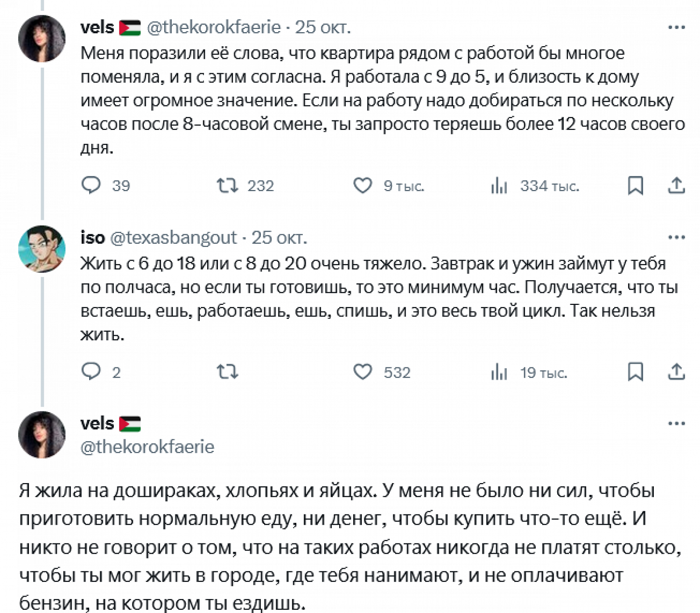Reply to iso's tweet
Image resolution: width=700 pixels, height=613 pixels.
coord(91,372)
